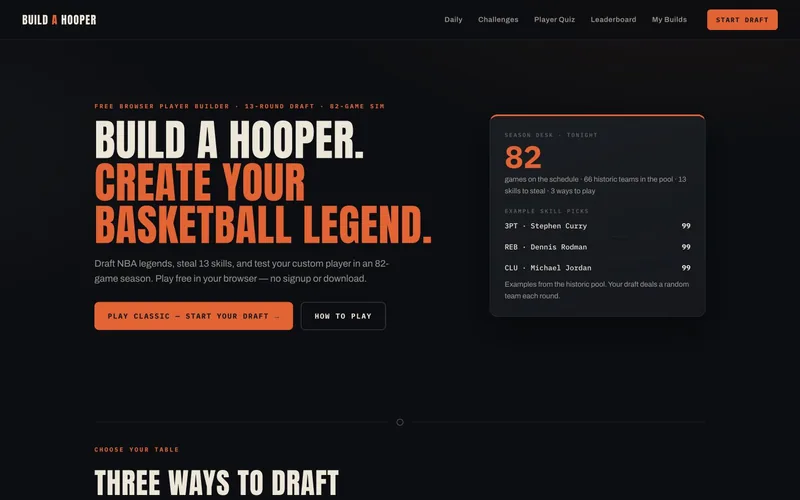Open Player Quiz in the navigation
800x500 pixels.
pyautogui.click(x=554, y=20)
